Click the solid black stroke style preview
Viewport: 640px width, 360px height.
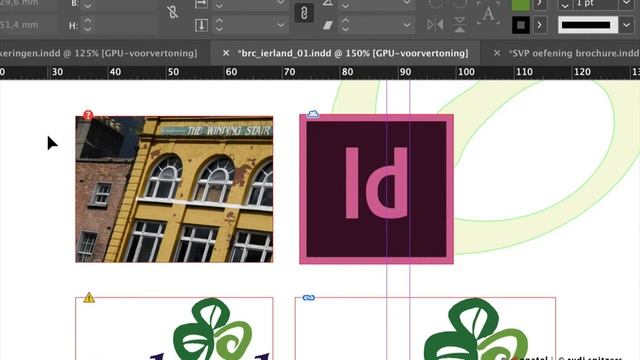pyautogui.click(x=588, y=25)
